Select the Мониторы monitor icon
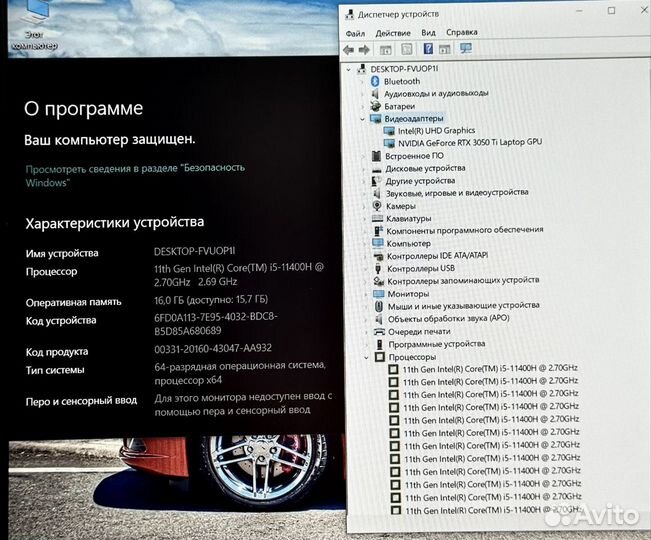Screen dimensions: 651x540 coord(379,294)
